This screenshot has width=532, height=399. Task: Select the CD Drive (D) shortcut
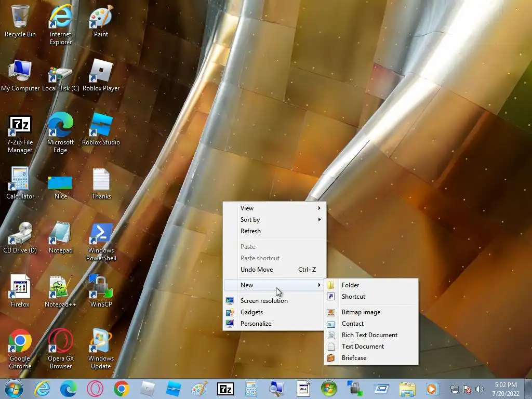[x=20, y=237]
